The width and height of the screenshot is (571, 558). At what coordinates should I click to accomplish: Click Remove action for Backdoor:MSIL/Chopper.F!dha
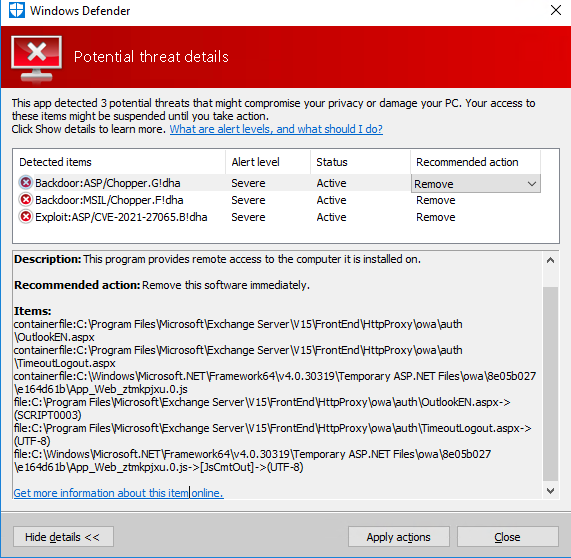(436, 200)
